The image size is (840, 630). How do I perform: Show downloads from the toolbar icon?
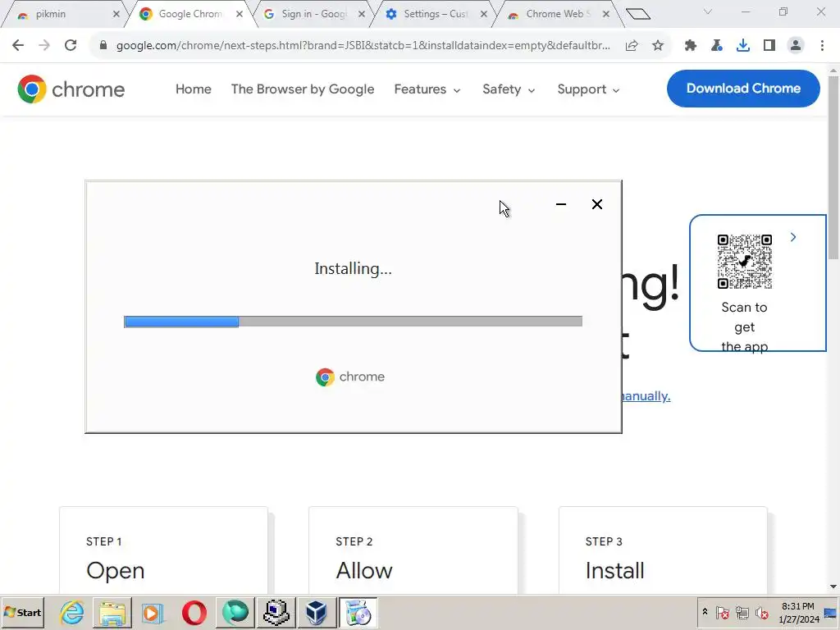coord(743,46)
